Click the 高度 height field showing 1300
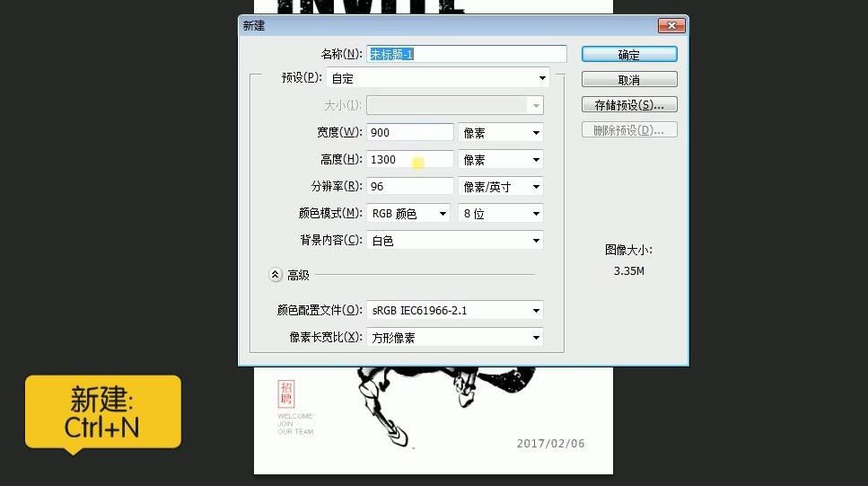868x486 pixels. (x=409, y=160)
